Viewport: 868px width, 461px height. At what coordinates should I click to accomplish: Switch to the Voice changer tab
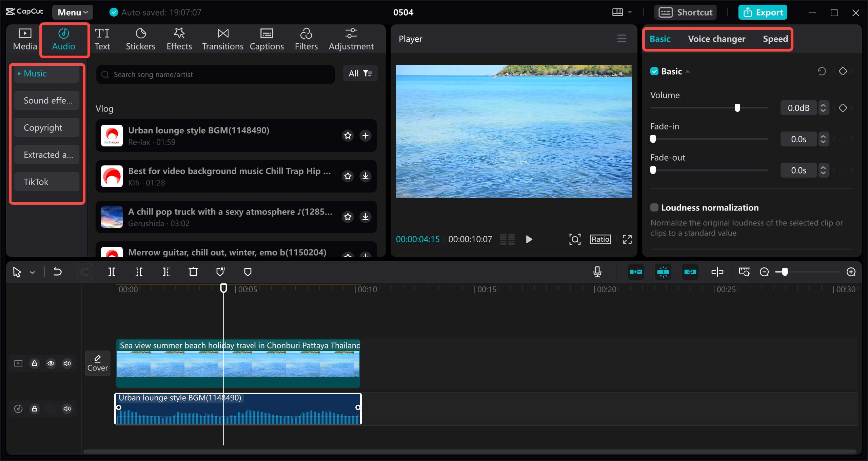point(717,39)
